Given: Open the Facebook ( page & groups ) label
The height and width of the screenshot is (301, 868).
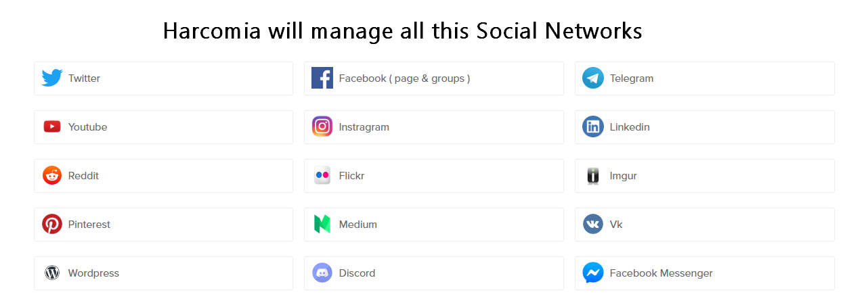Looking at the screenshot, I should point(404,78).
